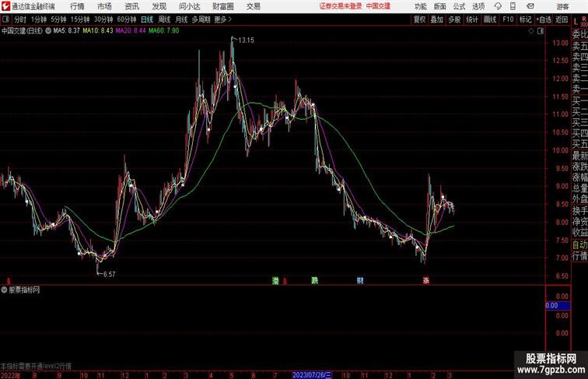Switch to 分时 chart period

pyautogui.click(x=20, y=19)
